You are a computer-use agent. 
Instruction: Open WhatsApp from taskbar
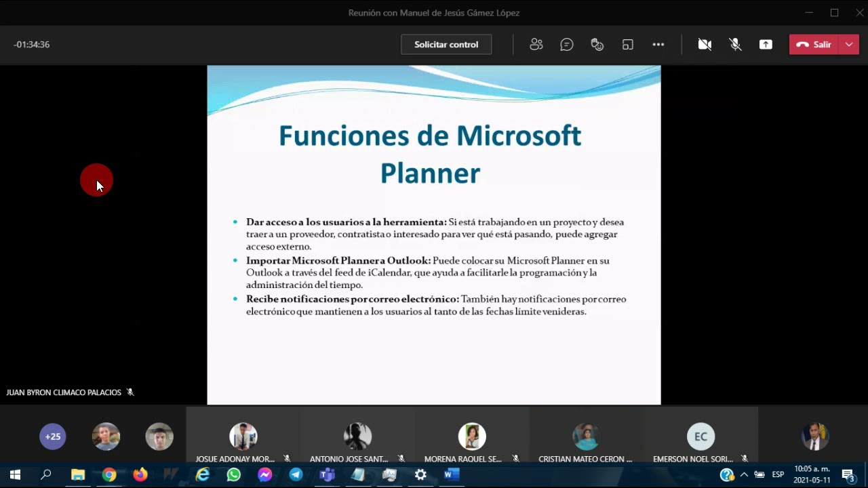pos(234,475)
